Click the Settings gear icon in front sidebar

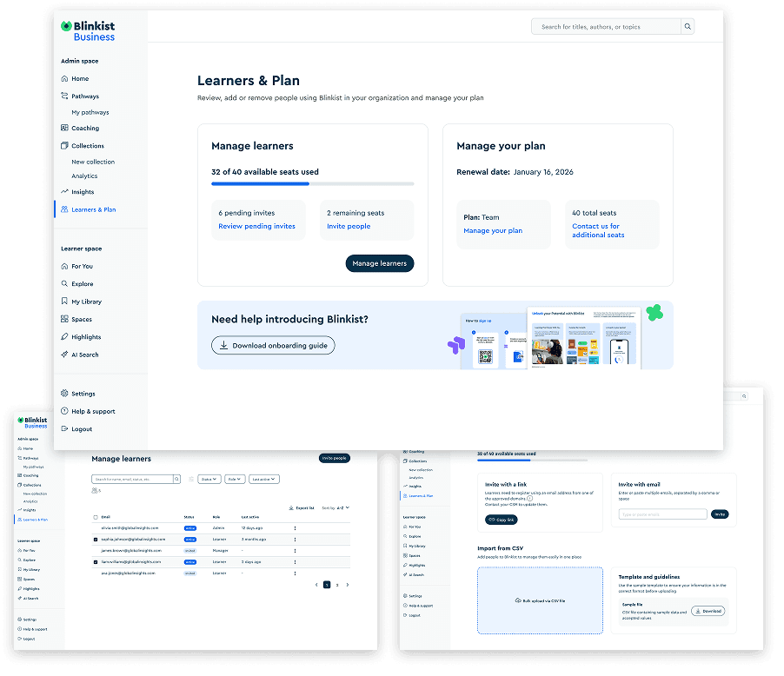[x=64, y=393]
